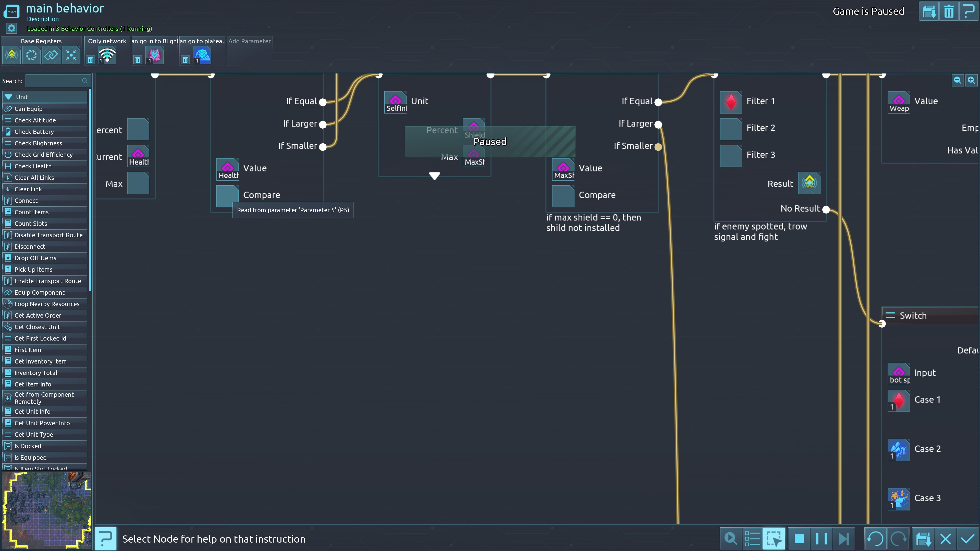Image resolution: width=980 pixels, height=551 pixels.
Task: Open the checklist view icon
Action: pos(752,539)
